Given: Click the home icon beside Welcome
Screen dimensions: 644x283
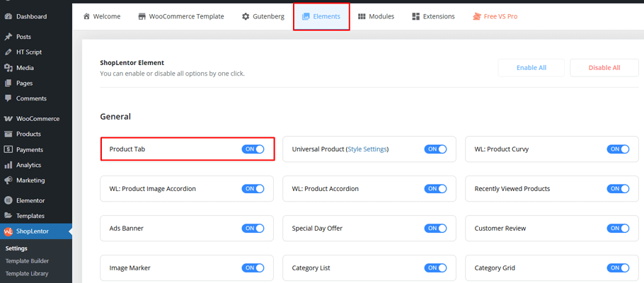Looking at the screenshot, I should pos(86,16).
